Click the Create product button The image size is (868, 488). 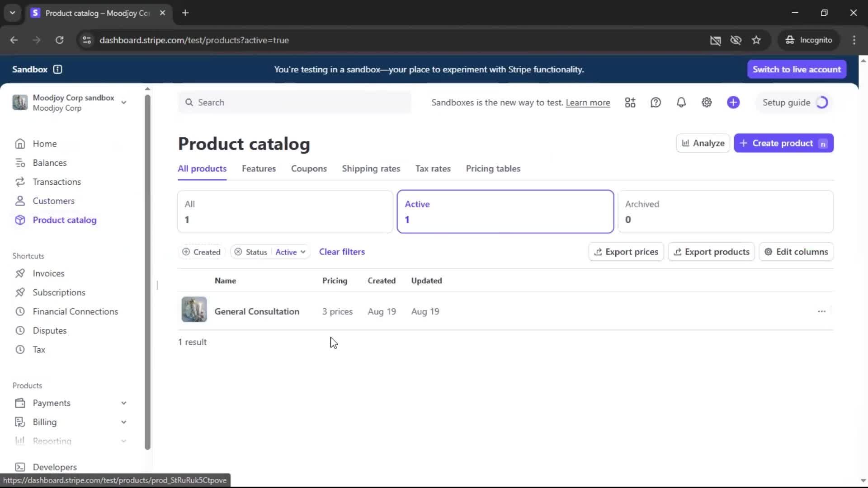(x=783, y=143)
